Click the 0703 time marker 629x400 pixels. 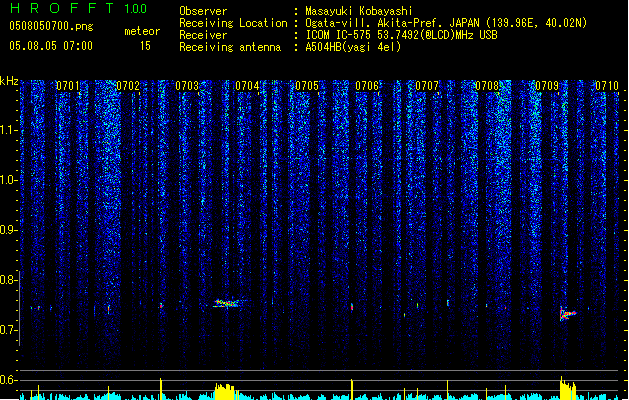click(187, 86)
